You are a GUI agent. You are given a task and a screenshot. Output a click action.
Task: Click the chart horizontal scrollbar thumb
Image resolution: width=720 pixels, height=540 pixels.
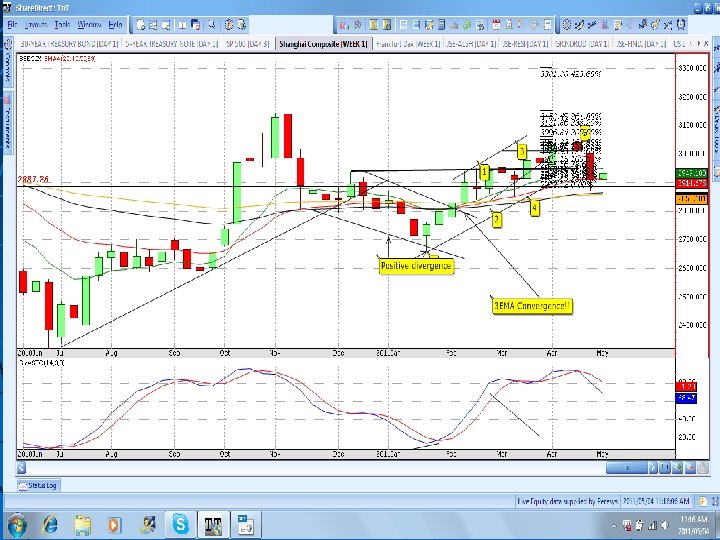point(627,468)
